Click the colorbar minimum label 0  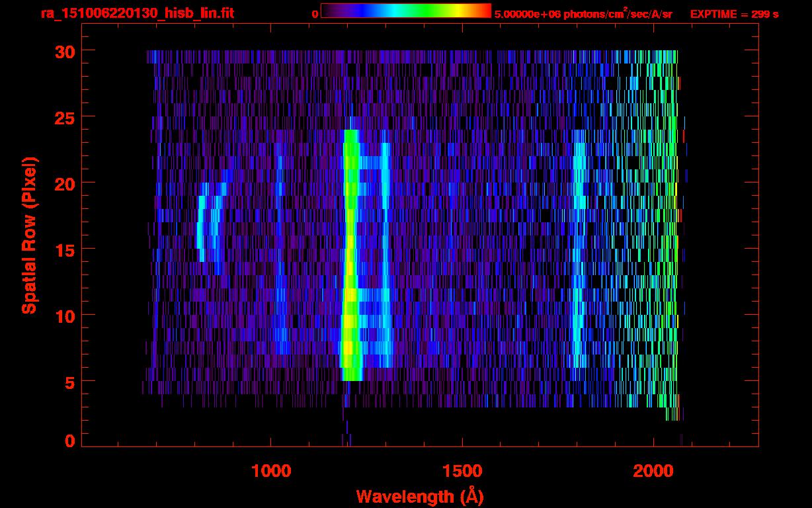(315, 14)
